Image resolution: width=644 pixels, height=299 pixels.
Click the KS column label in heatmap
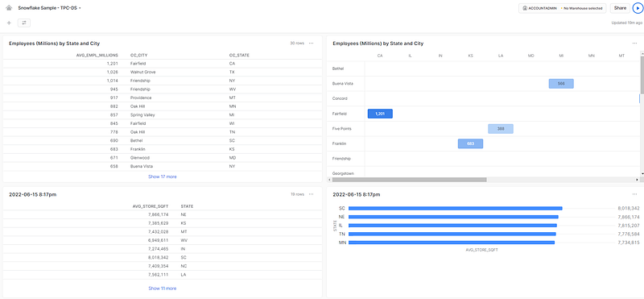pyautogui.click(x=470, y=55)
